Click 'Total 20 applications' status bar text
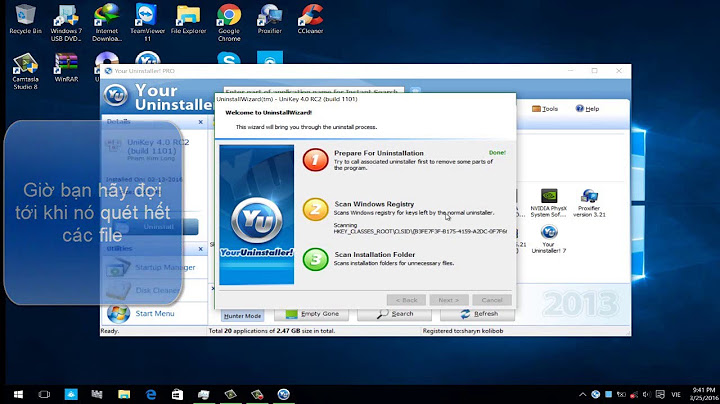This screenshot has height=404, width=720. click(271, 331)
